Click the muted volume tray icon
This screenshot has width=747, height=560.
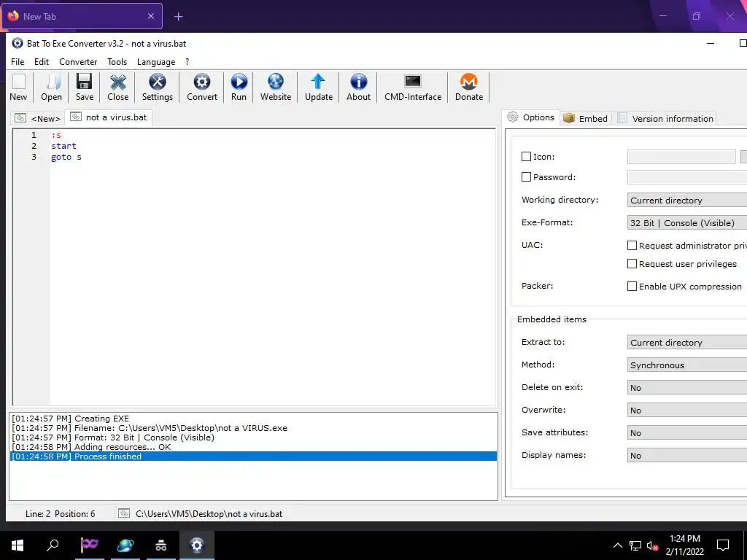point(652,545)
